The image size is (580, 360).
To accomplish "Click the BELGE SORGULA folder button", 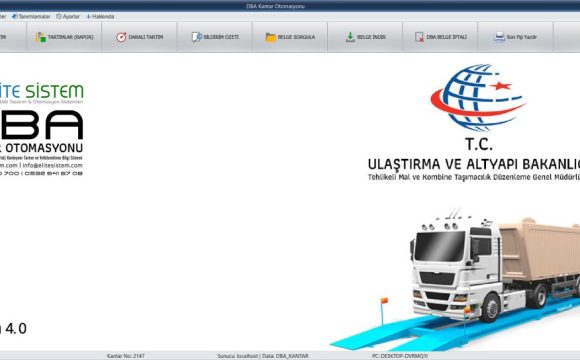I will (290, 37).
